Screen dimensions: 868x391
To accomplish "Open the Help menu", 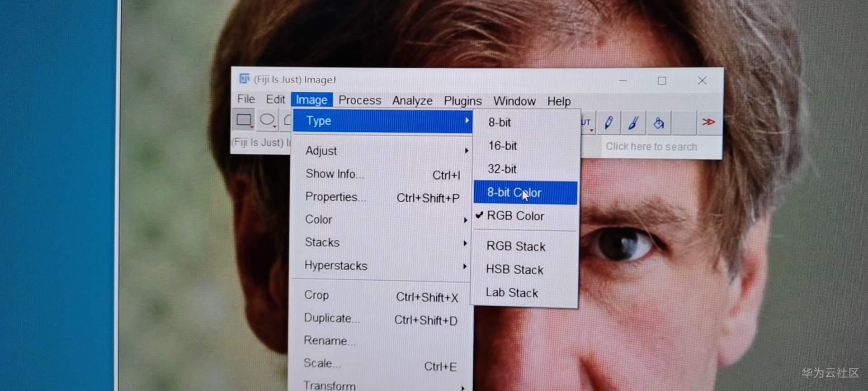I will (x=559, y=101).
